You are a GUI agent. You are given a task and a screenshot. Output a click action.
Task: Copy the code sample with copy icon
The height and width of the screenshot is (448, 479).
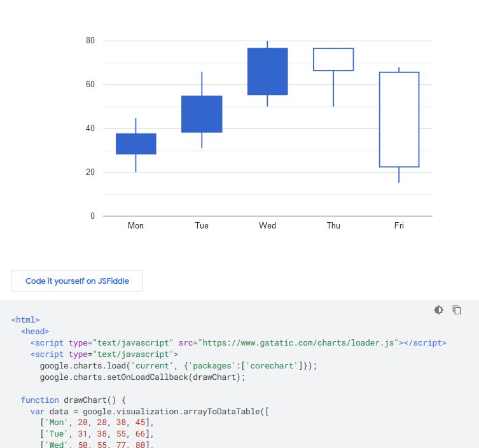[x=457, y=310]
